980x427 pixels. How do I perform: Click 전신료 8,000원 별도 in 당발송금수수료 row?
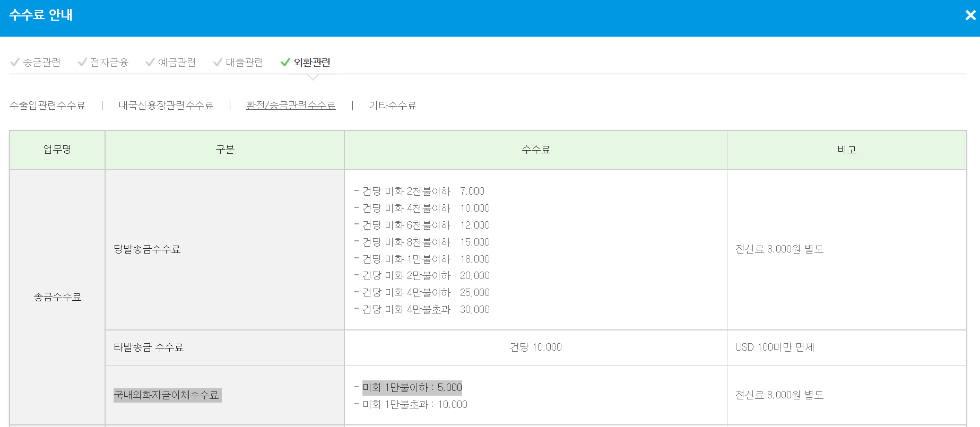(x=779, y=249)
